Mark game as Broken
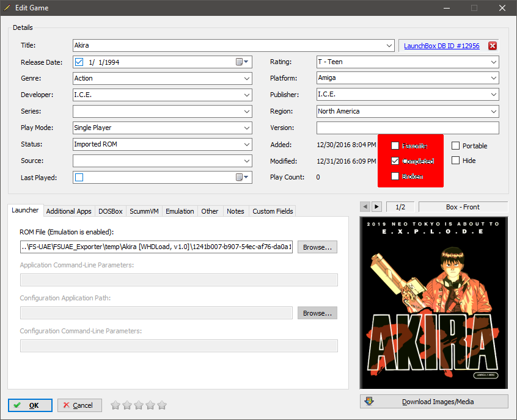This screenshot has height=420, width=517. [395, 176]
